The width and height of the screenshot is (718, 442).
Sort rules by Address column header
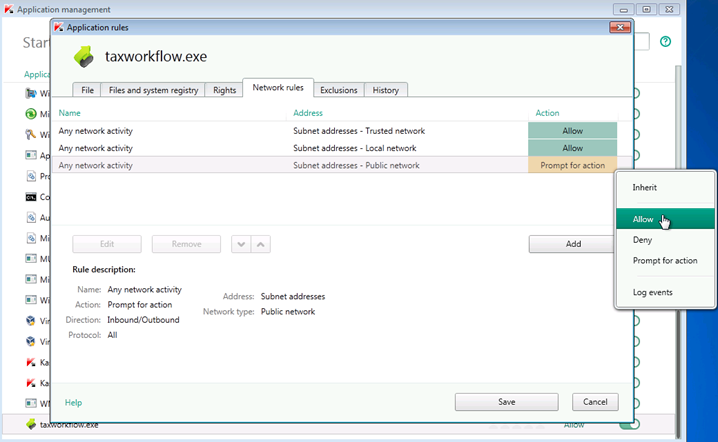pos(308,113)
